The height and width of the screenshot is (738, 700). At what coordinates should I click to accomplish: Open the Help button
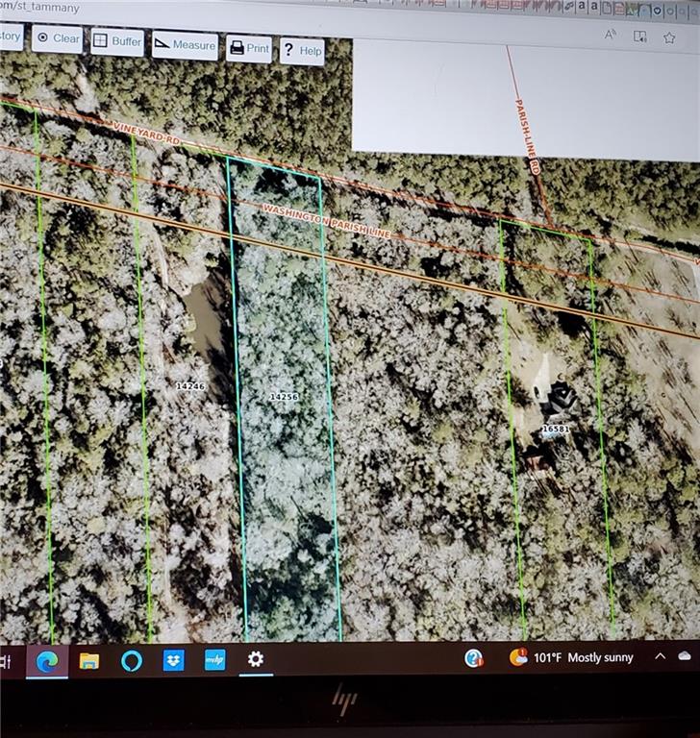pos(302,51)
